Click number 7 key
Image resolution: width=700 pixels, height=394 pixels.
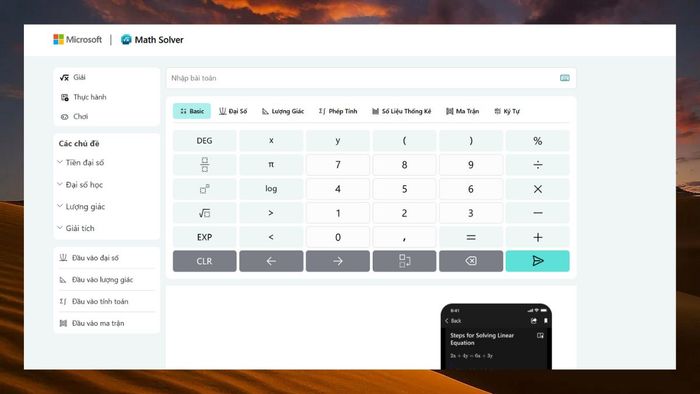click(338, 165)
